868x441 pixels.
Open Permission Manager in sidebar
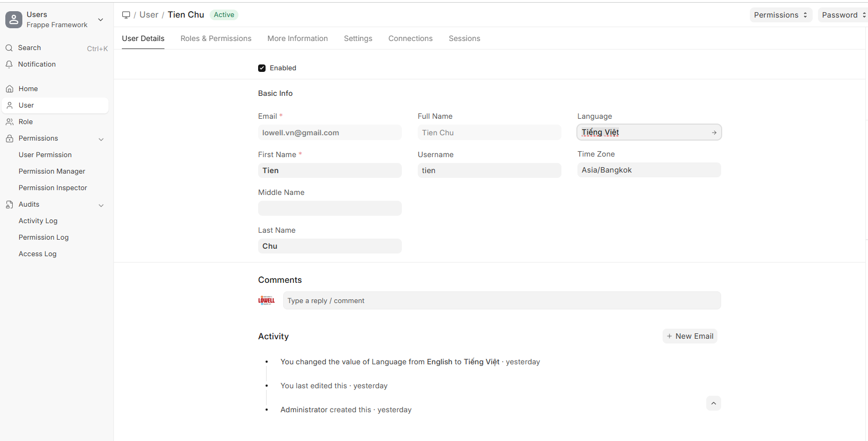tap(52, 171)
